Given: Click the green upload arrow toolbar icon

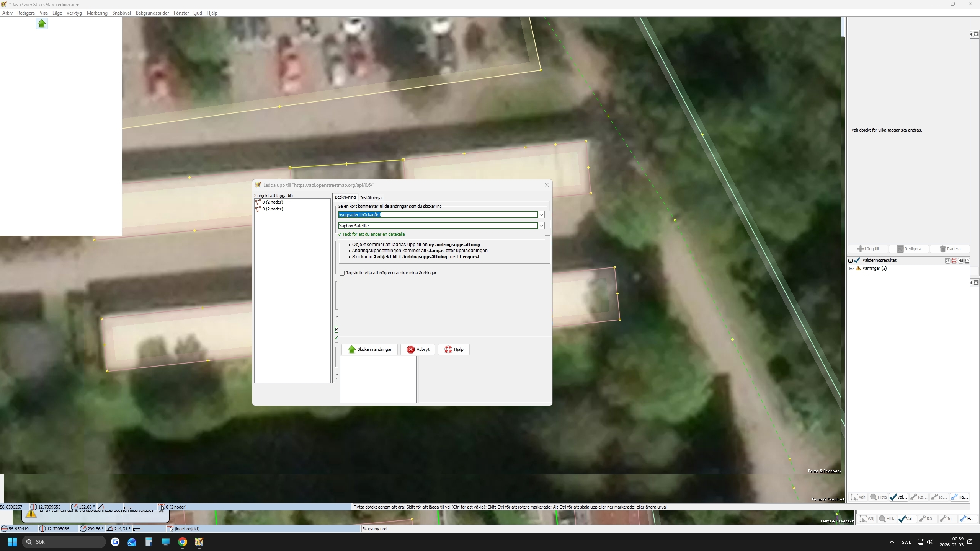Looking at the screenshot, I should pyautogui.click(x=42, y=24).
